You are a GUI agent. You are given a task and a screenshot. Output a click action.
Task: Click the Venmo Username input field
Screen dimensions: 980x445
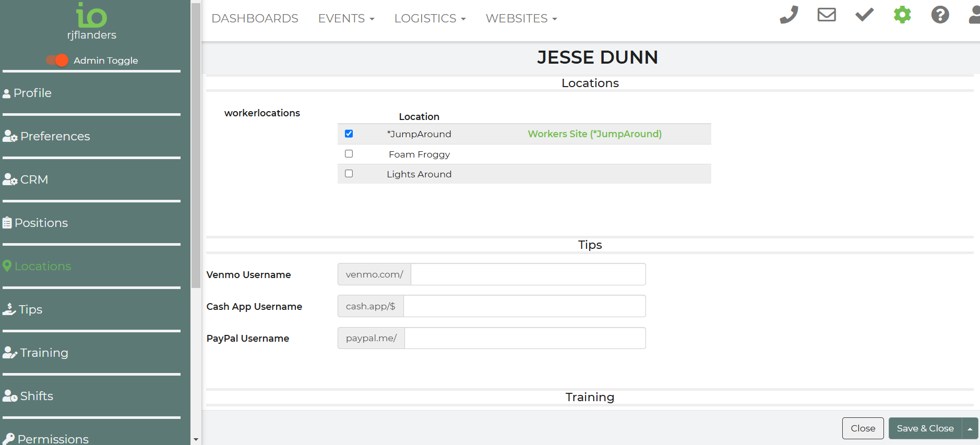pos(528,274)
